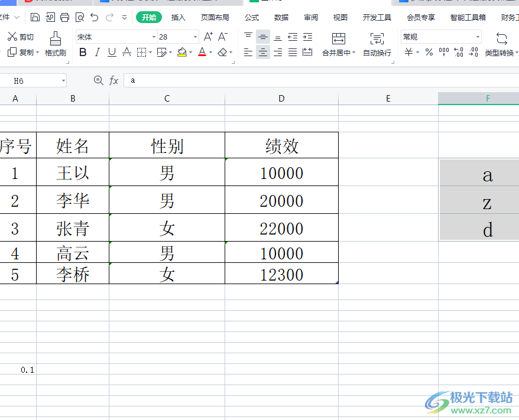Click the increase decimal places icon
Screen dimensions: 519x420
459,52
